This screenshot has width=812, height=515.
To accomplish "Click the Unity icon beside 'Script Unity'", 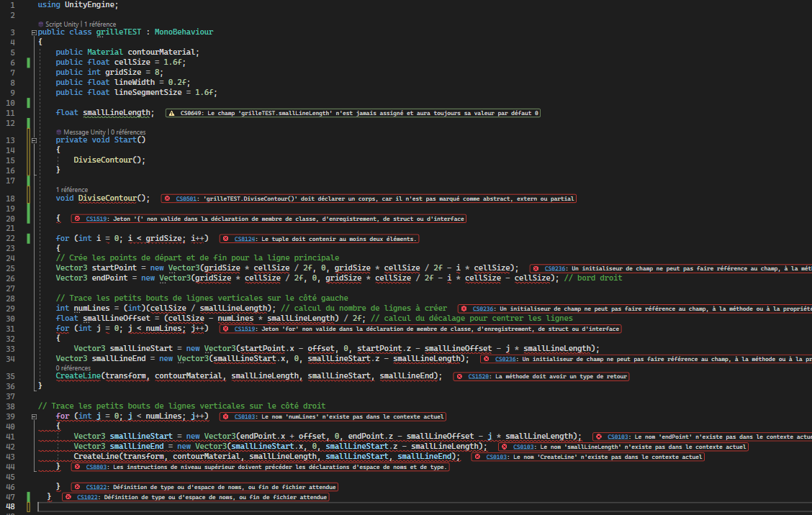I will tap(41, 24).
